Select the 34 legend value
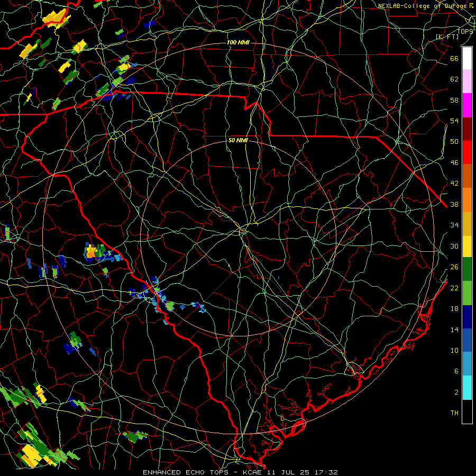The width and height of the screenshot is (476, 476). click(454, 225)
